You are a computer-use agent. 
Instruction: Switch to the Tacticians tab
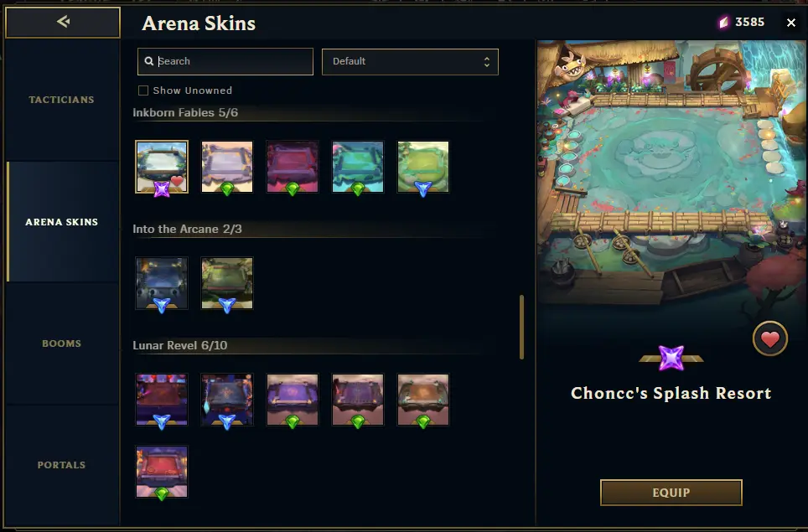61,100
